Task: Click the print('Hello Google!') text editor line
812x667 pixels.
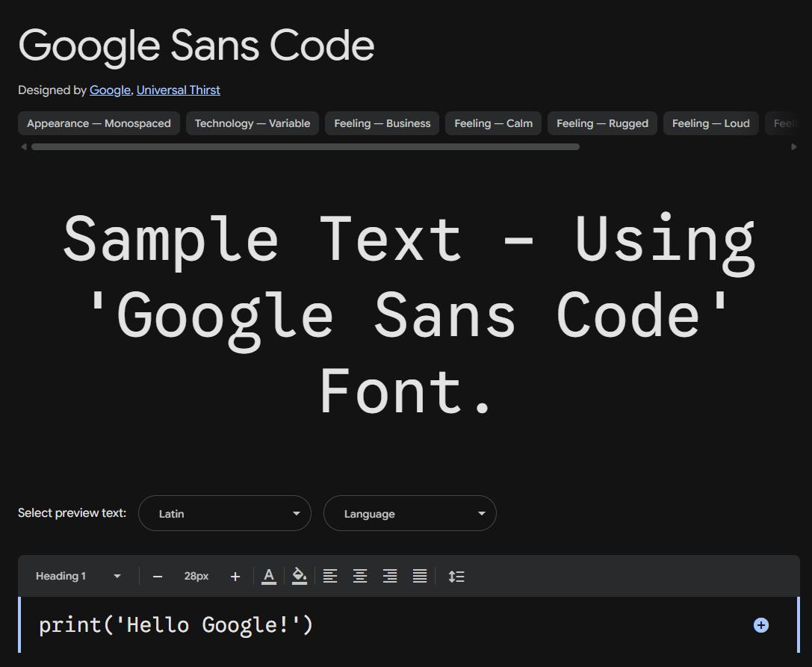Action: pyautogui.click(x=176, y=625)
